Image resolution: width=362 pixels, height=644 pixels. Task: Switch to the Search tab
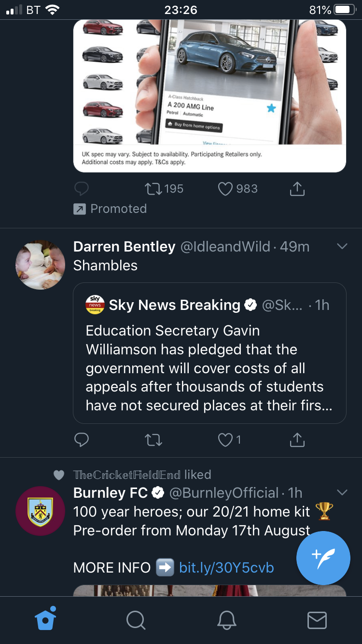(136, 620)
